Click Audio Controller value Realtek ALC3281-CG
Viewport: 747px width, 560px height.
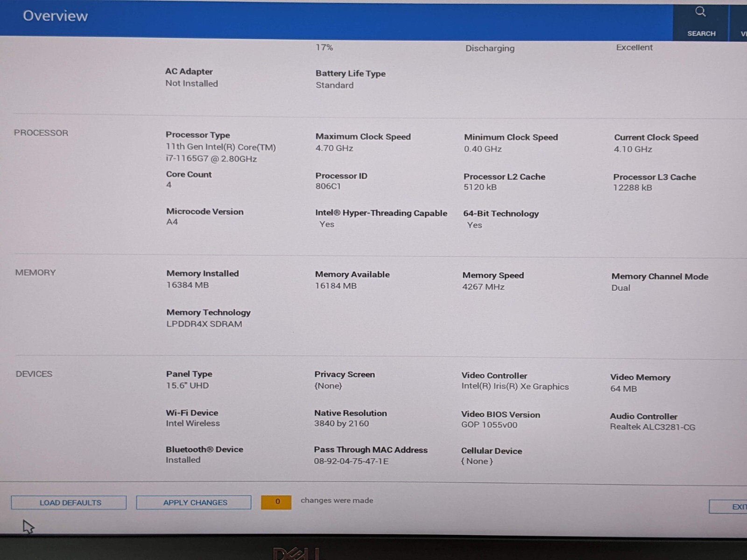point(652,427)
